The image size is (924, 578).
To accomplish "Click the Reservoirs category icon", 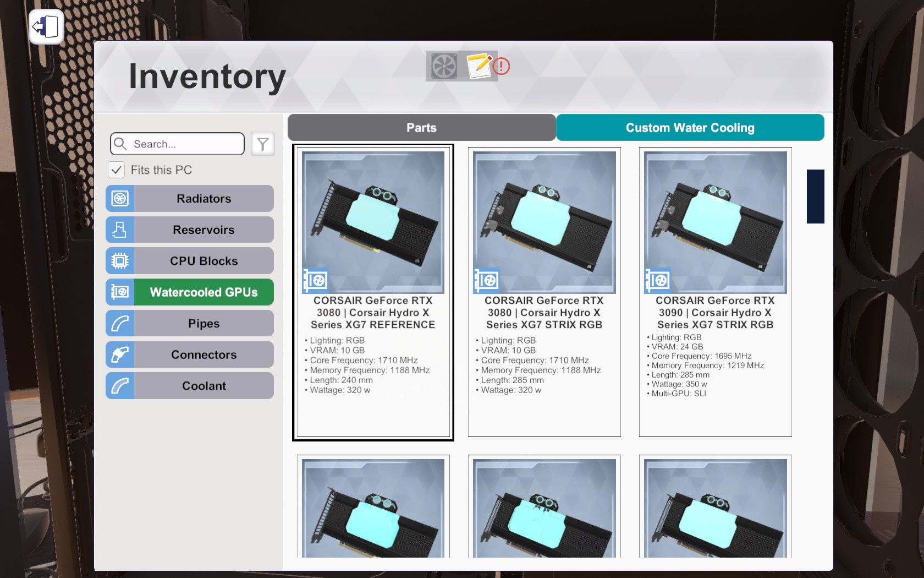I will [120, 230].
